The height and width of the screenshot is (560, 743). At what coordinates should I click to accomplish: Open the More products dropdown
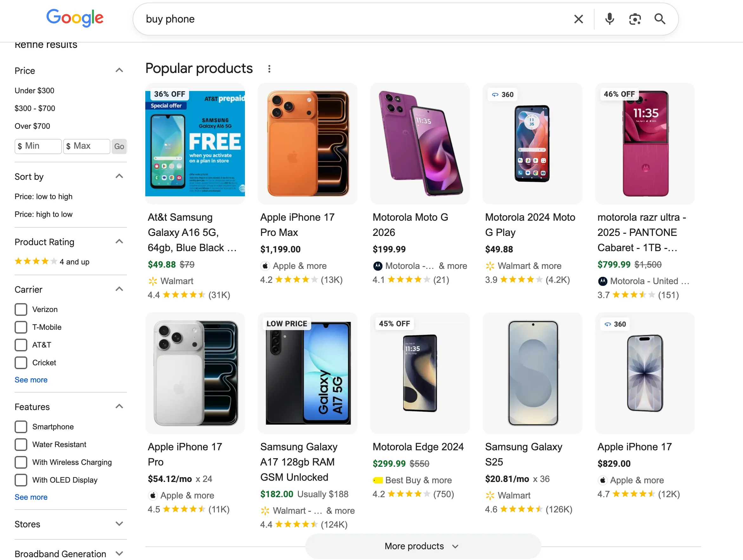pyautogui.click(x=422, y=546)
